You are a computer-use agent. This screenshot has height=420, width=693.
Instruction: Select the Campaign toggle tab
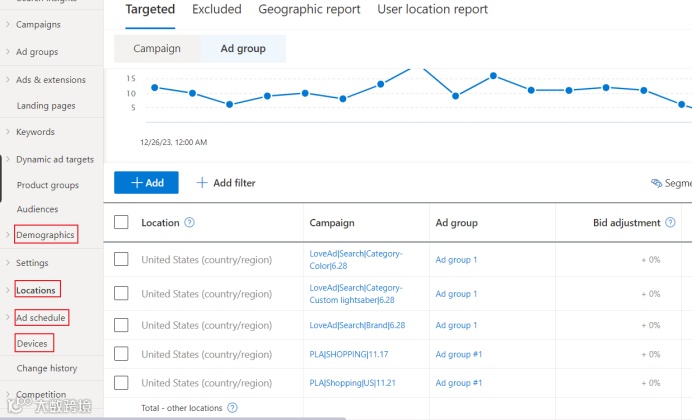[157, 48]
